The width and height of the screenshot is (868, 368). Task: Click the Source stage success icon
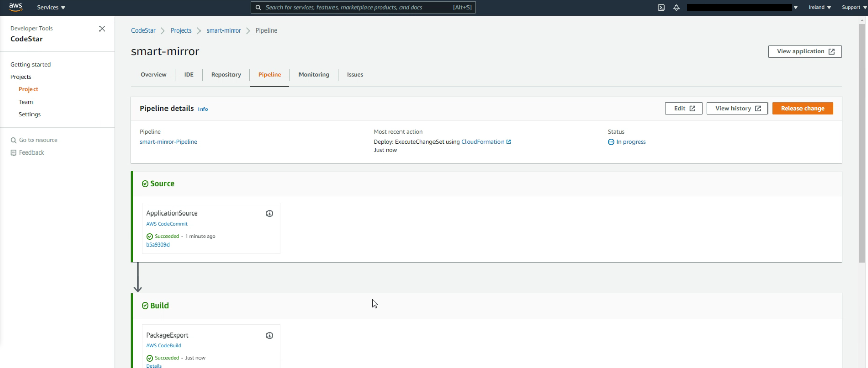(145, 184)
